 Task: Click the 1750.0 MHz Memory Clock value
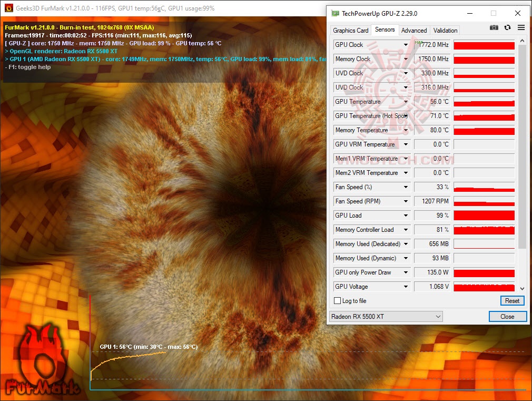click(x=432, y=59)
